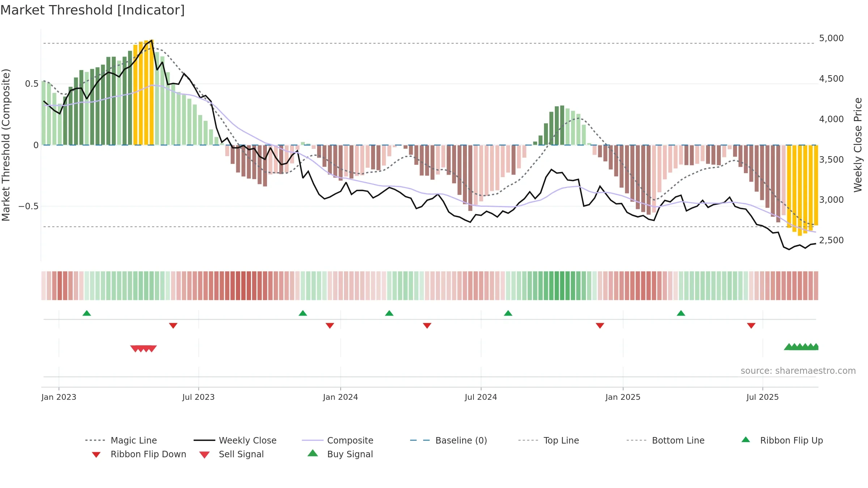
Task: Toggle the Buy Signal legend entry
Action: click(340, 454)
